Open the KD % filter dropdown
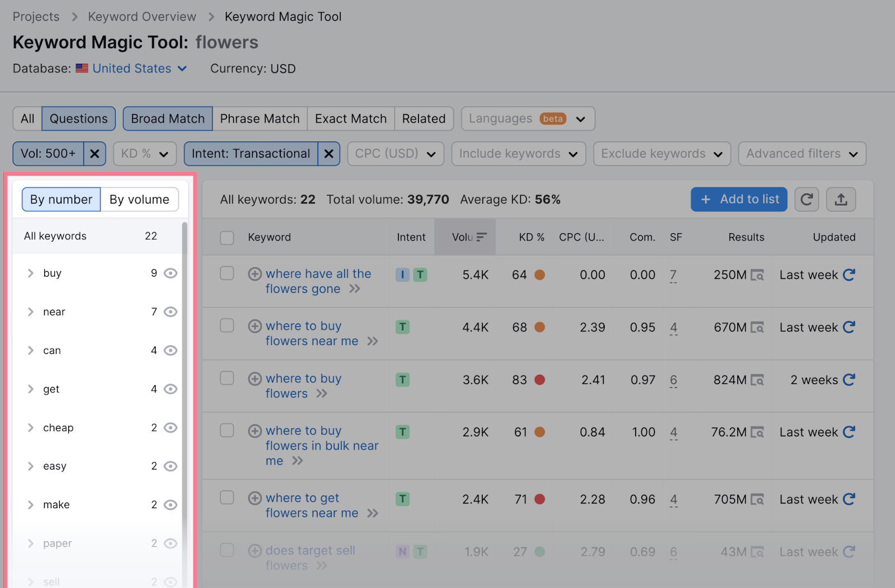 145,154
